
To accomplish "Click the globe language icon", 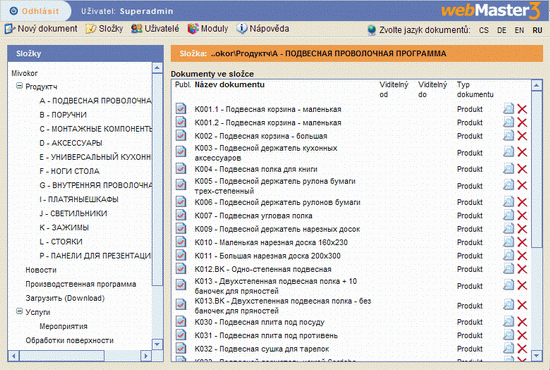I will pyautogui.click(x=372, y=30).
